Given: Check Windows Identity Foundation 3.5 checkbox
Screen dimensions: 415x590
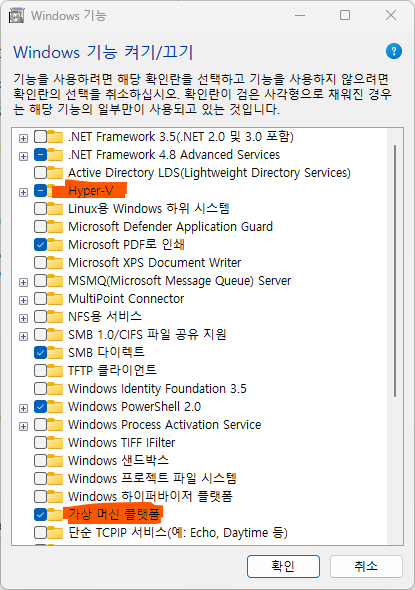Looking at the screenshot, I should [40, 388].
